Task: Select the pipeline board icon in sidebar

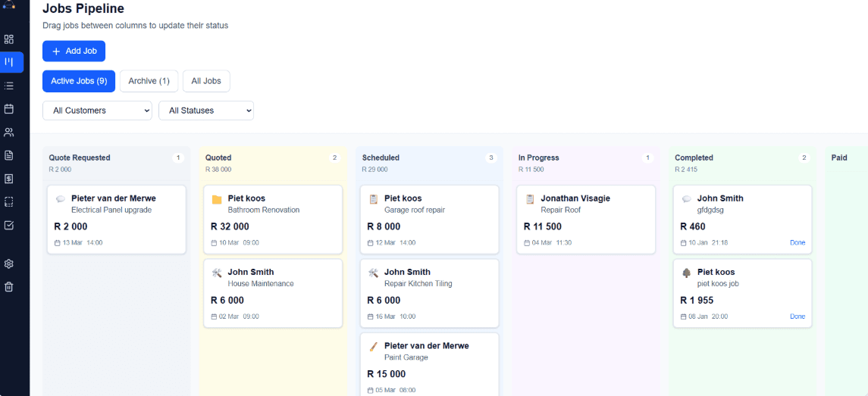Action: point(9,62)
